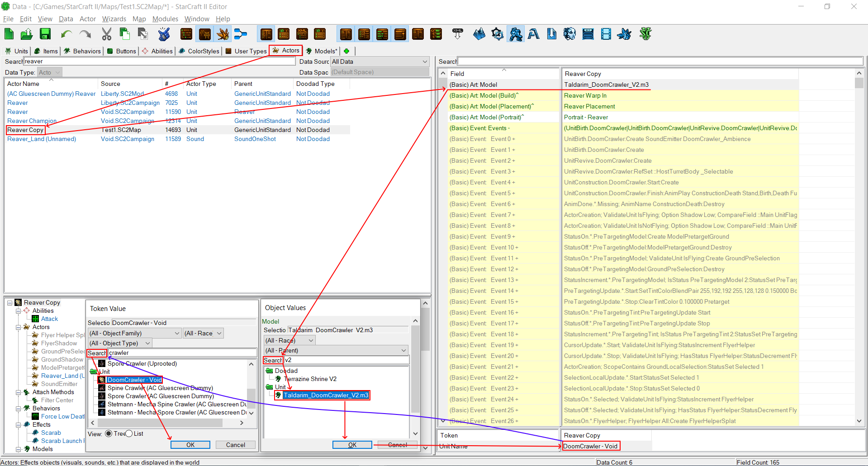Switch to the Behaviors tab
The height and width of the screenshot is (466, 868).
[82, 51]
